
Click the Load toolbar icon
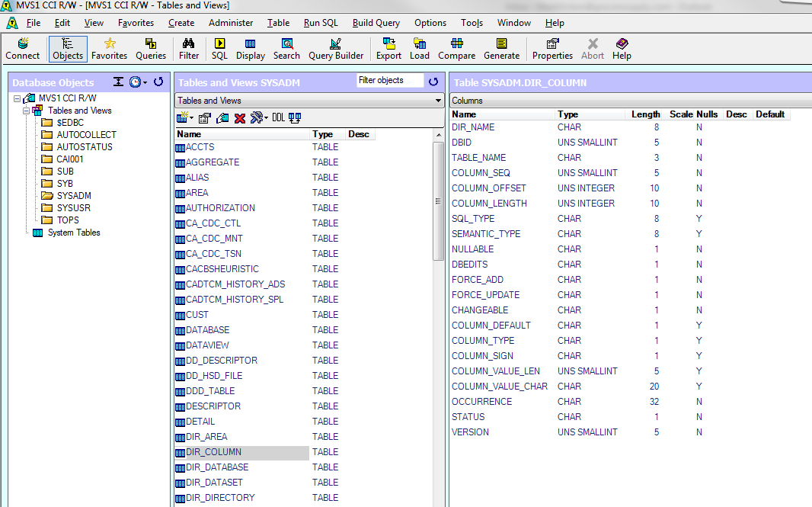(420, 49)
